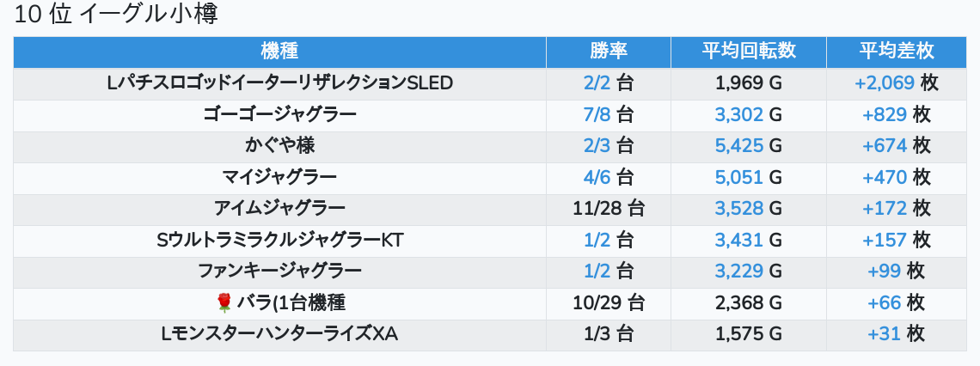
Task: Select the ファンキージャグラー machine name
Action: pos(280,271)
